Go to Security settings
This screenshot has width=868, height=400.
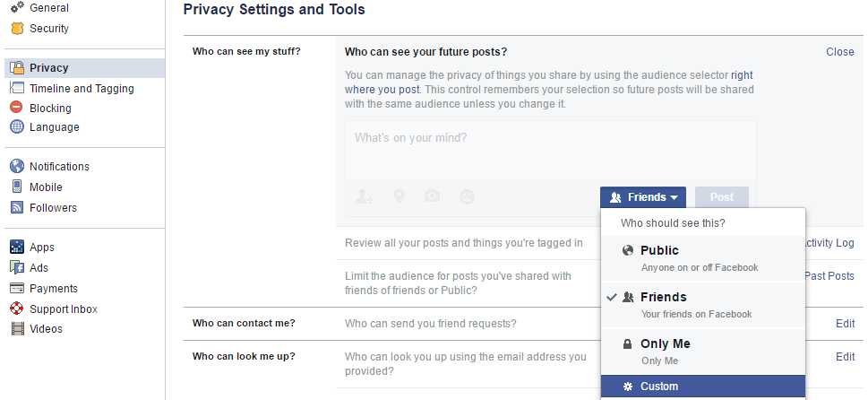[49, 29]
